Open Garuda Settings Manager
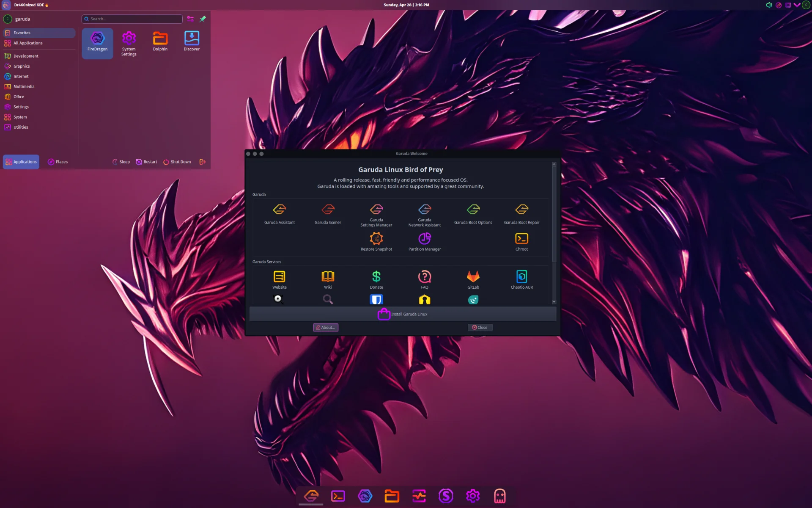 click(376, 214)
